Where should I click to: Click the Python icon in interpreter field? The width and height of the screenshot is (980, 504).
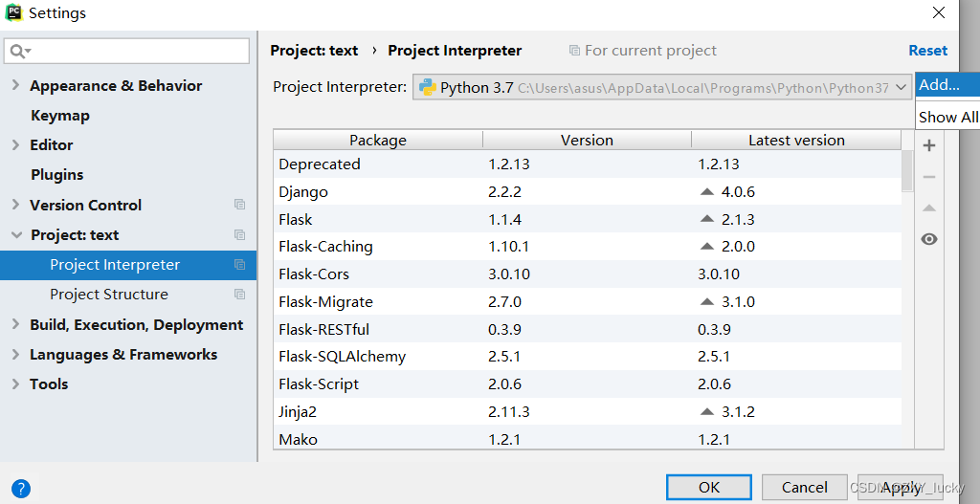click(428, 87)
